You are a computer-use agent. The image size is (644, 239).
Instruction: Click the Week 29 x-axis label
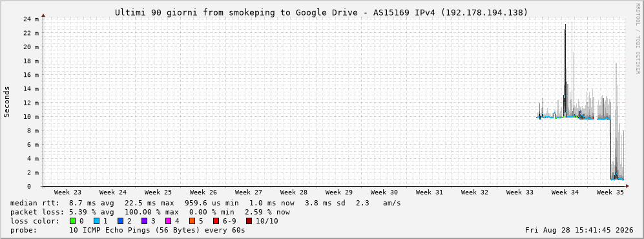(x=339, y=192)
